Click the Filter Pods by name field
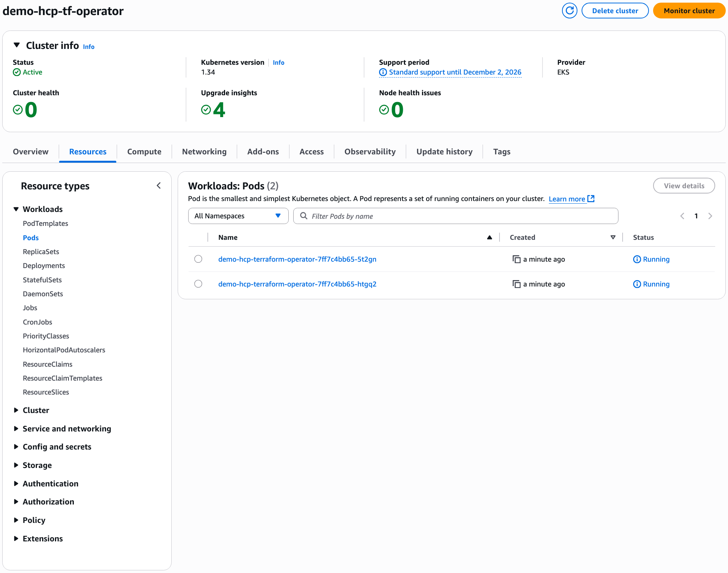 [x=455, y=216]
